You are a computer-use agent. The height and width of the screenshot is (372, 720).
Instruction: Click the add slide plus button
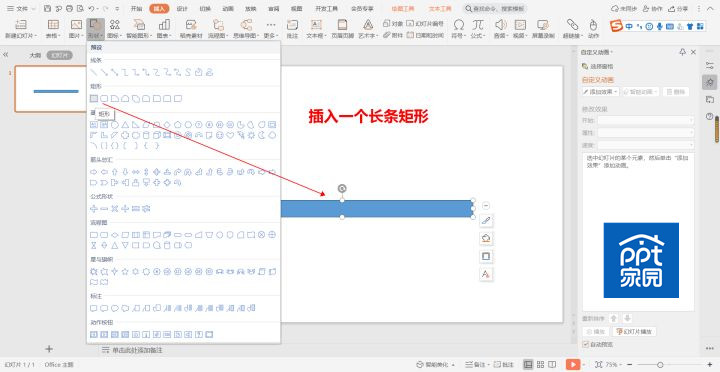pos(49,349)
